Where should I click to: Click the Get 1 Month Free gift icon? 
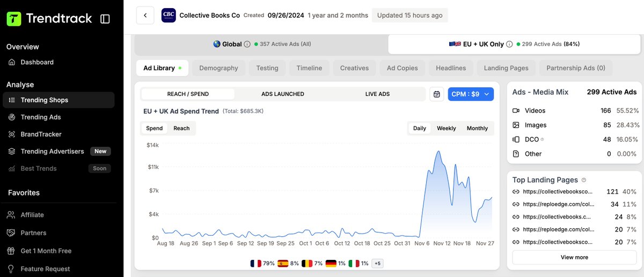10,251
